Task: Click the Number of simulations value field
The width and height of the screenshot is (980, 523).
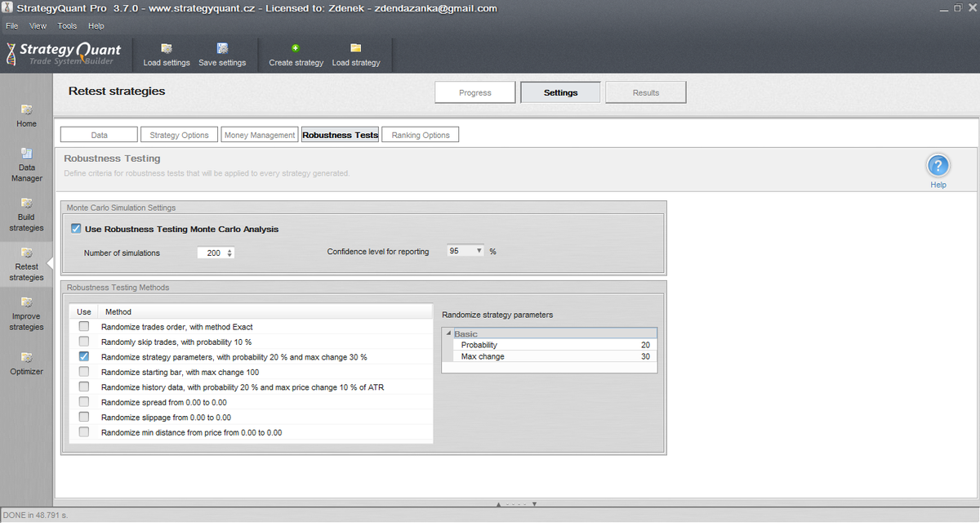Action: pos(212,253)
